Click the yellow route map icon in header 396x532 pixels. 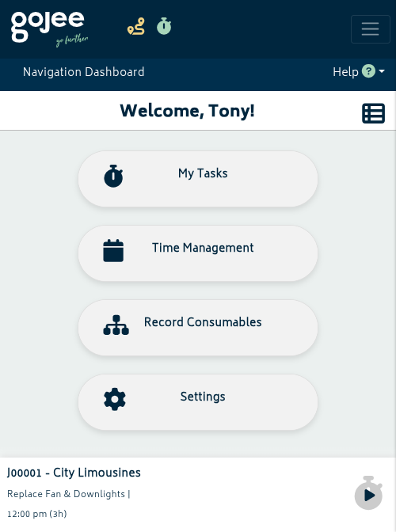(x=136, y=26)
